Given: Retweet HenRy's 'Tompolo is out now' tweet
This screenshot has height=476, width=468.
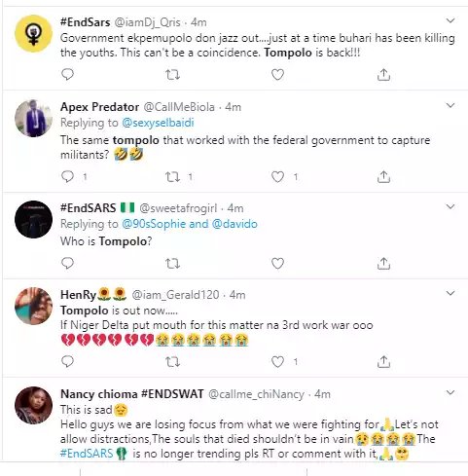Looking at the screenshot, I should (172, 362).
